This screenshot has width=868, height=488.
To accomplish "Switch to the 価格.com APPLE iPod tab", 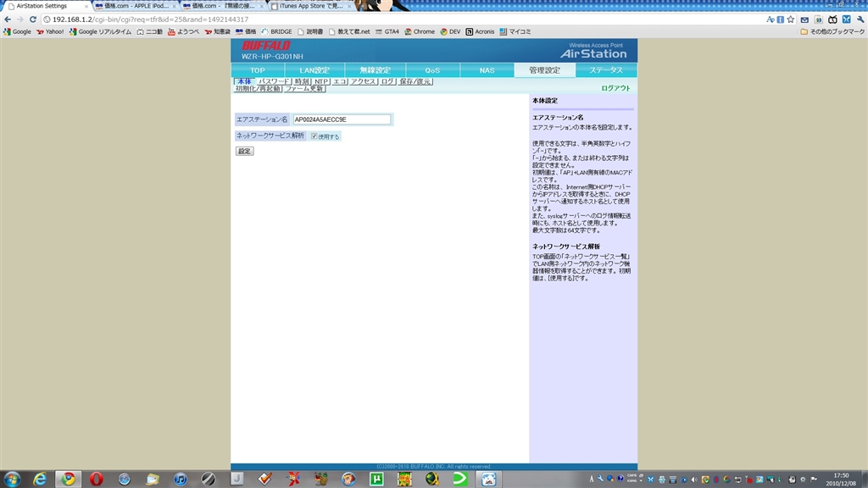I will (135, 6).
